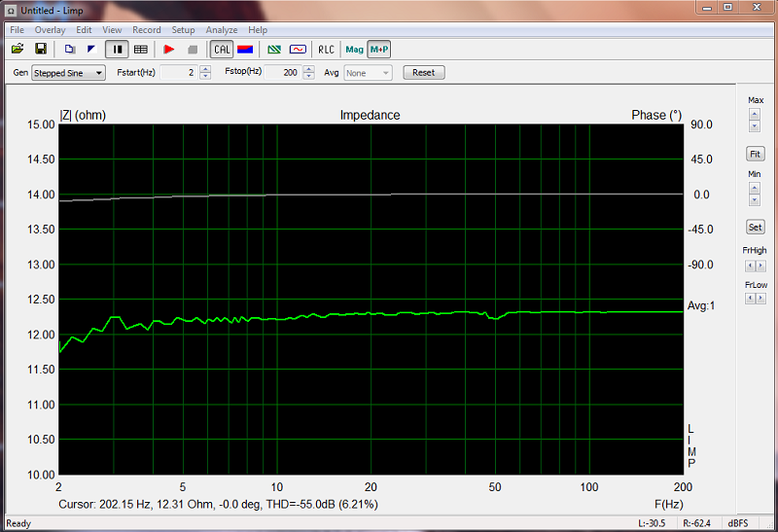The width and height of the screenshot is (778, 532).
Task: Increase Fstop with the up arrow
Action: tap(308, 69)
